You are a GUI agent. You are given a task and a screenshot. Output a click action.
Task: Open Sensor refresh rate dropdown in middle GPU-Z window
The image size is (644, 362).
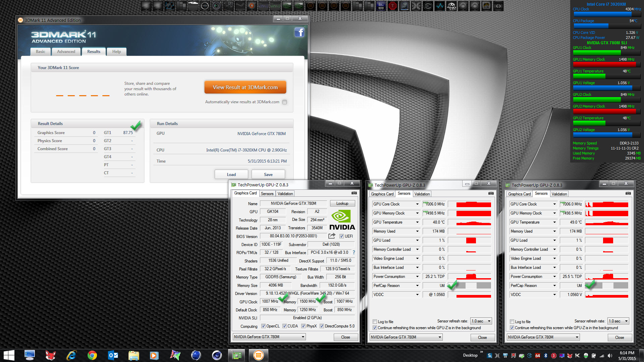(481, 321)
